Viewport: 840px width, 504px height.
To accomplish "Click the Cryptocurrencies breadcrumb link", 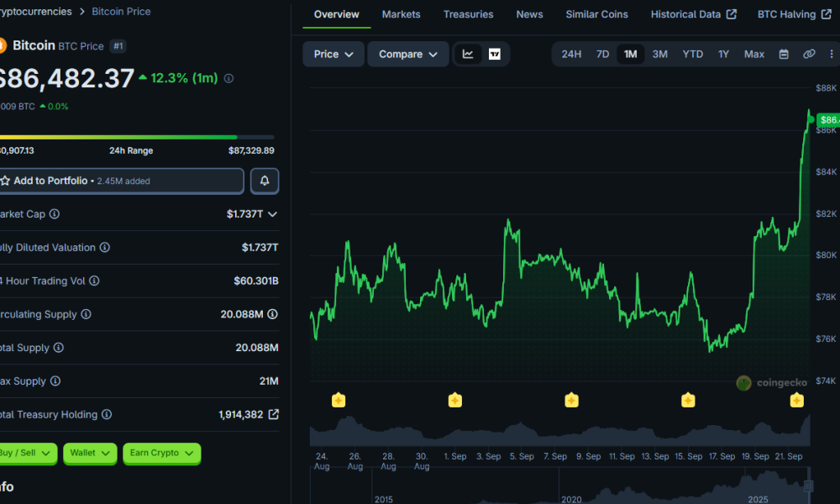I will click(x=34, y=12).
